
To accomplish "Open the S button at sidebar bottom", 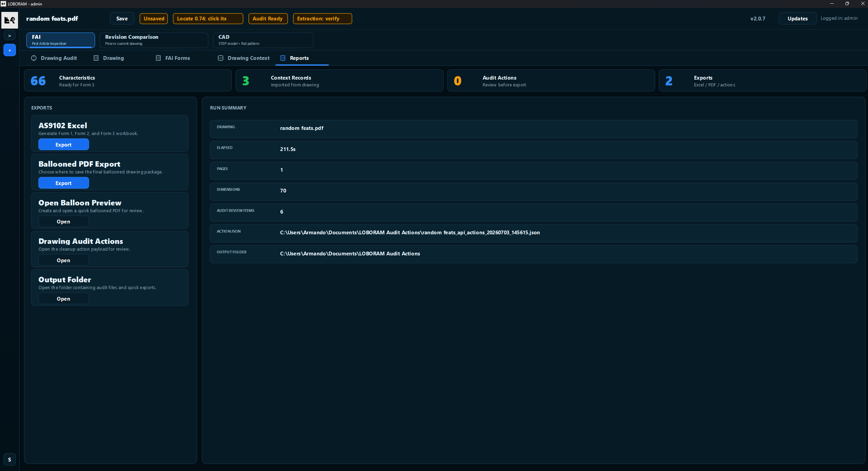I will coord(10,459).
